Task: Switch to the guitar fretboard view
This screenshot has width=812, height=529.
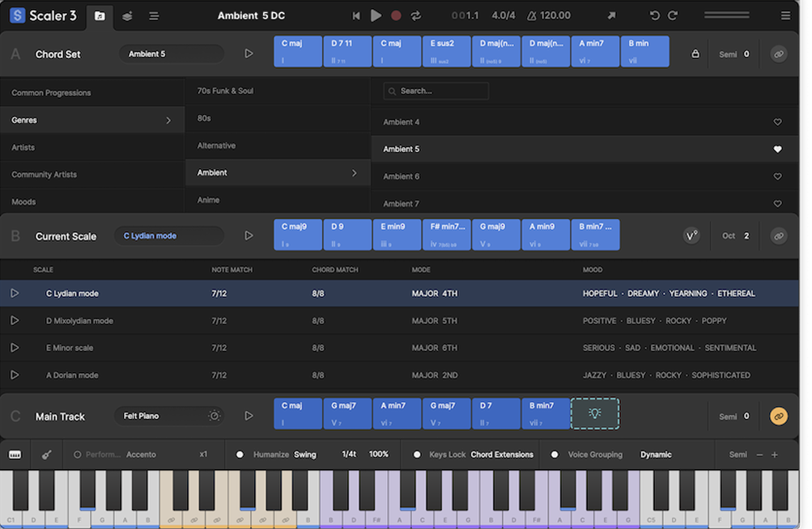Action: coord(46,455)
